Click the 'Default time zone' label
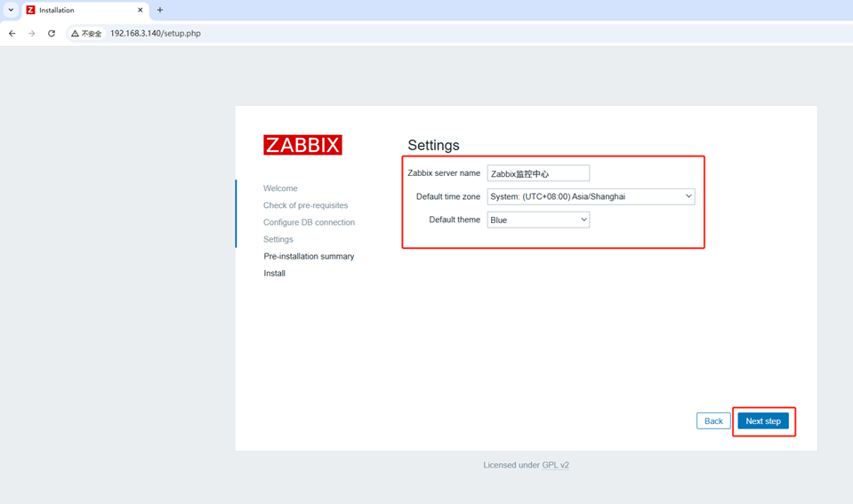853x504 pixels. pos(448,196)
